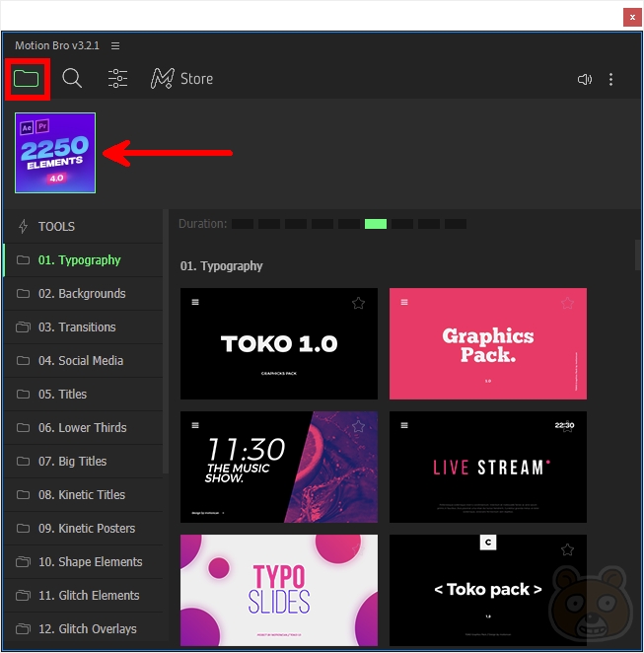The image size is (644, 653).
Task: Expand the 03. Transitions category
Action: tap(83, 327)
